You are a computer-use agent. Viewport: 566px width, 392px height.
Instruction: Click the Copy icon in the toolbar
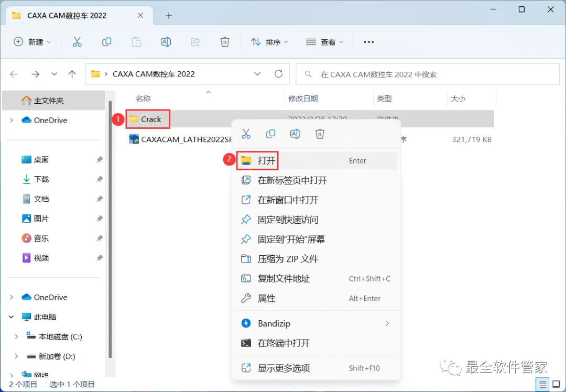pos(106,42)
